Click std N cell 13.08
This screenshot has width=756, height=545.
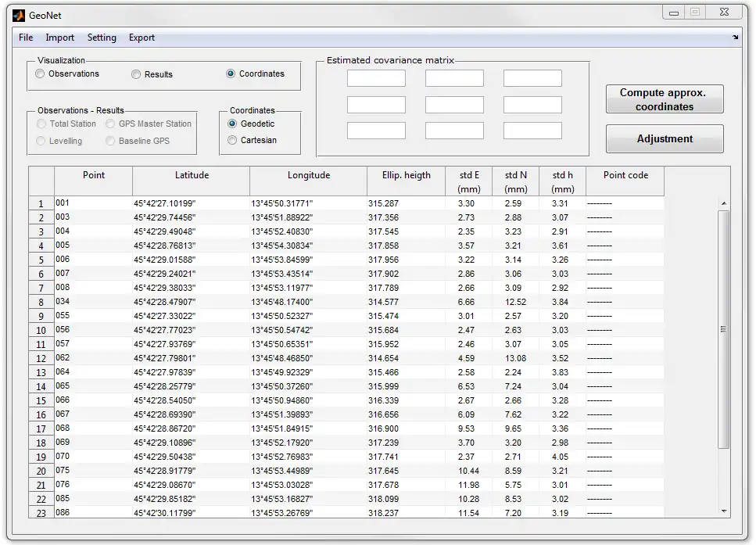pyautogui.click(x=515, y=358)
